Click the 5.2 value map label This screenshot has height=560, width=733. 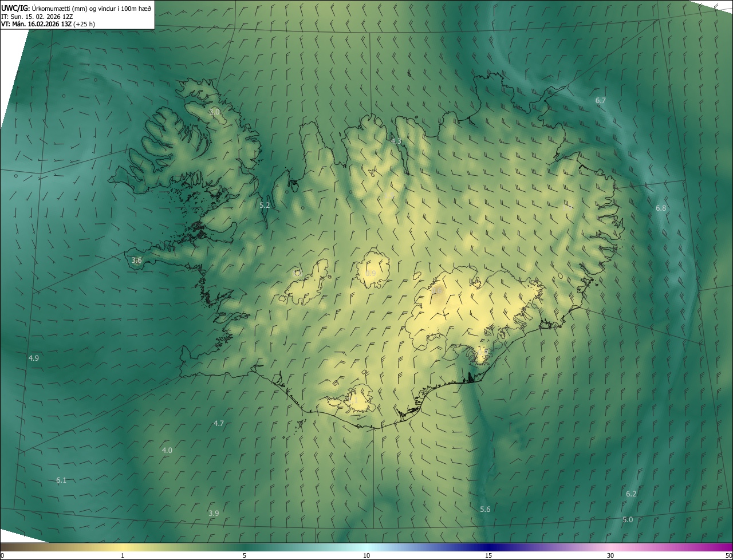point(265,205)
